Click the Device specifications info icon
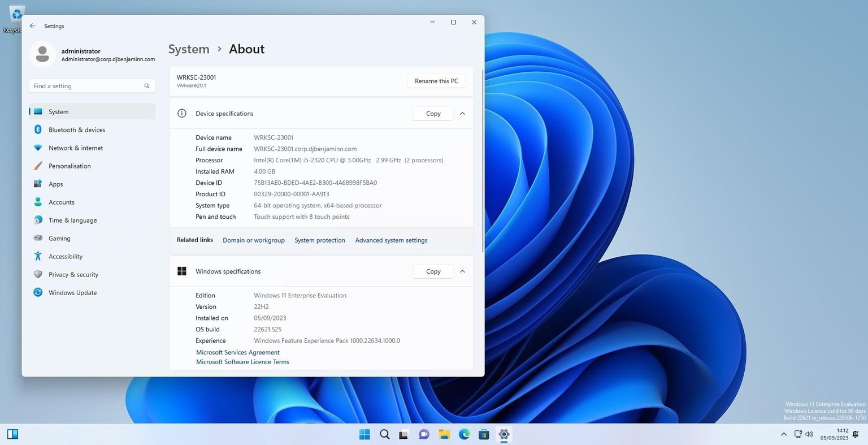The image size is (868, 445). 182,113
